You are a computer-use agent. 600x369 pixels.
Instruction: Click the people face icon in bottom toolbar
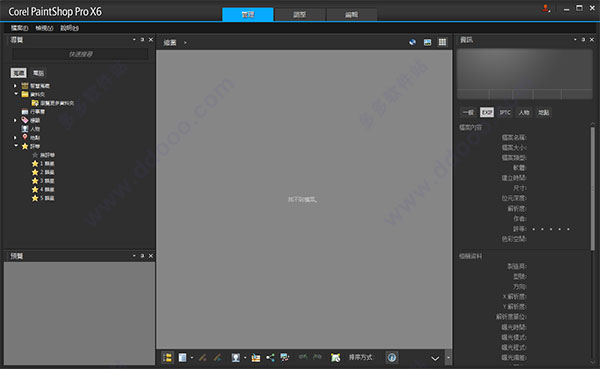[x=235, y=358]
